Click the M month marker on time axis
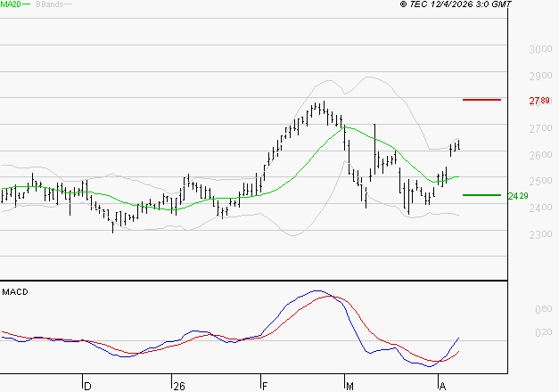 click(x=349, y=386)
